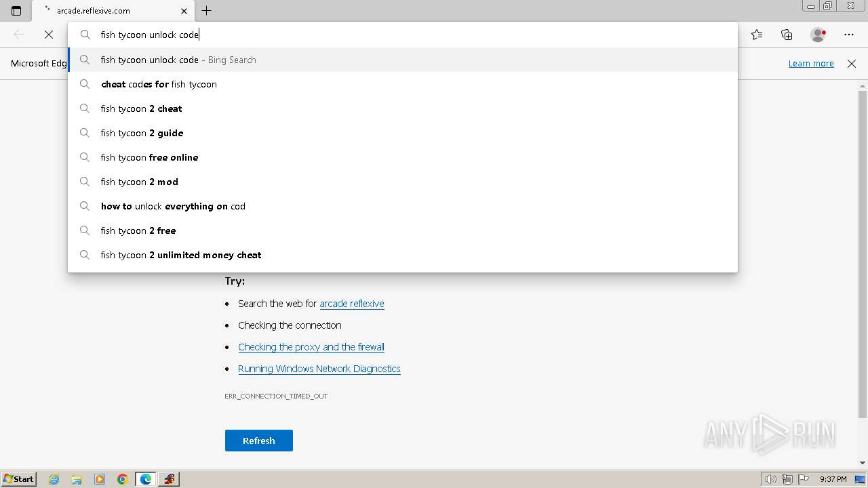This screenshot has height=488, width=868.
Task: Open 'Checking the proxy and the firewall' link
Action: (311, 347)
